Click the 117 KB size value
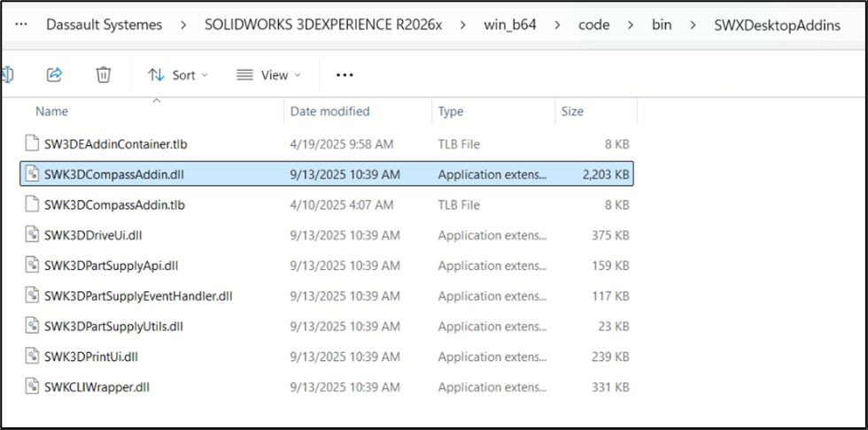868x430 pixels. [x=610, y=296]
